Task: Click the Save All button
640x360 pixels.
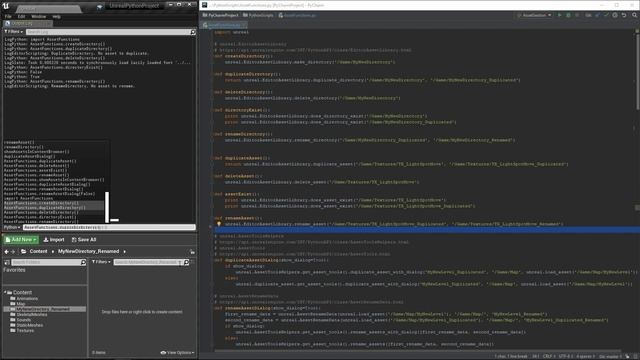Action: click(84, 240)
